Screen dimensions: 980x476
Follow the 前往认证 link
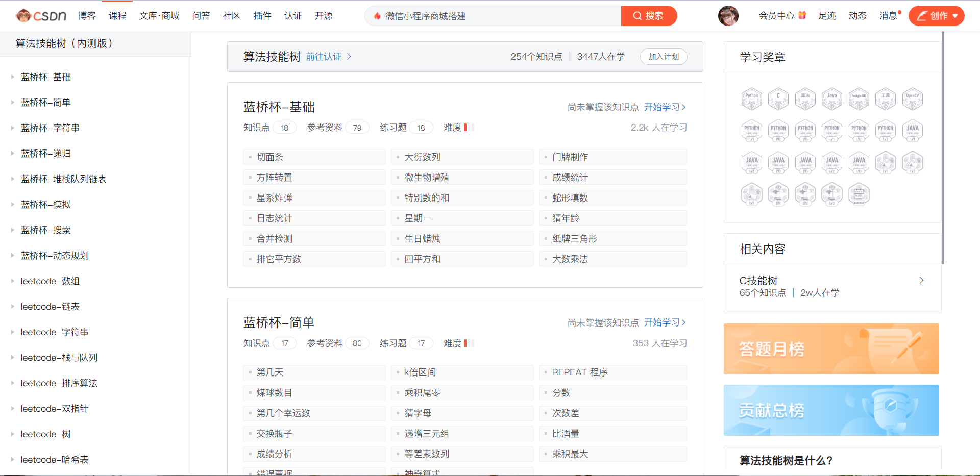[x=324, y=57]
